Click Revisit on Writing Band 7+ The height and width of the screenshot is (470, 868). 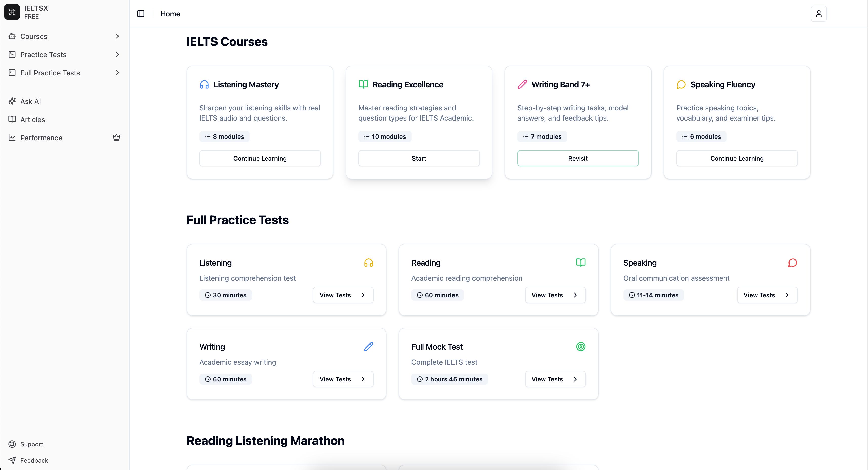pos(578,158)
